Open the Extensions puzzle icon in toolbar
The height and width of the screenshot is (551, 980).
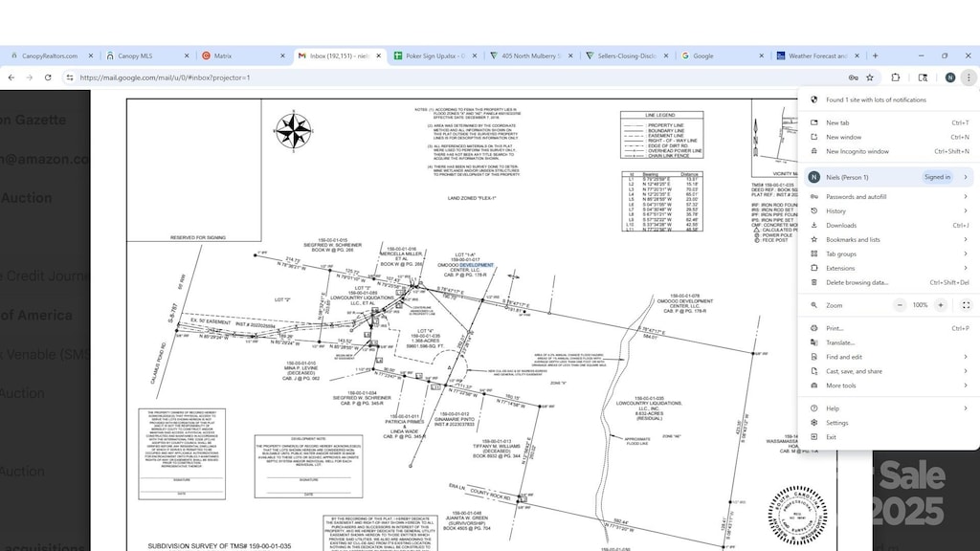coord(896,77)
